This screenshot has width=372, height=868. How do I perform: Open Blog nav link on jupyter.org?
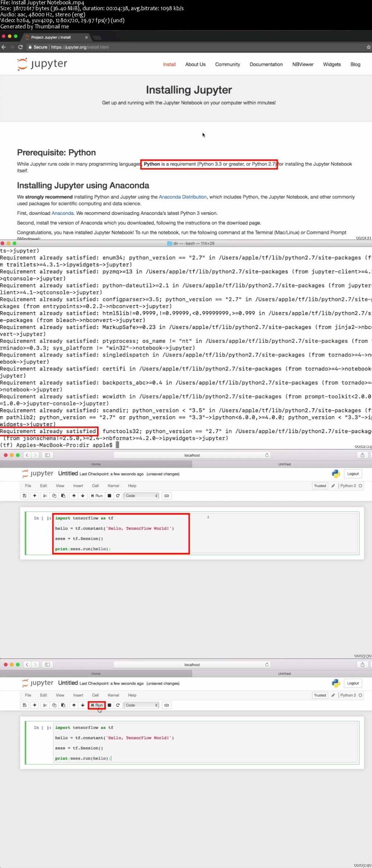click(355, 64)
